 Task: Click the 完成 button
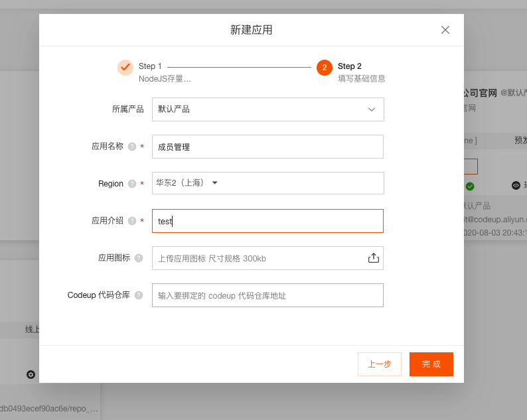click(x=431, y=364)
